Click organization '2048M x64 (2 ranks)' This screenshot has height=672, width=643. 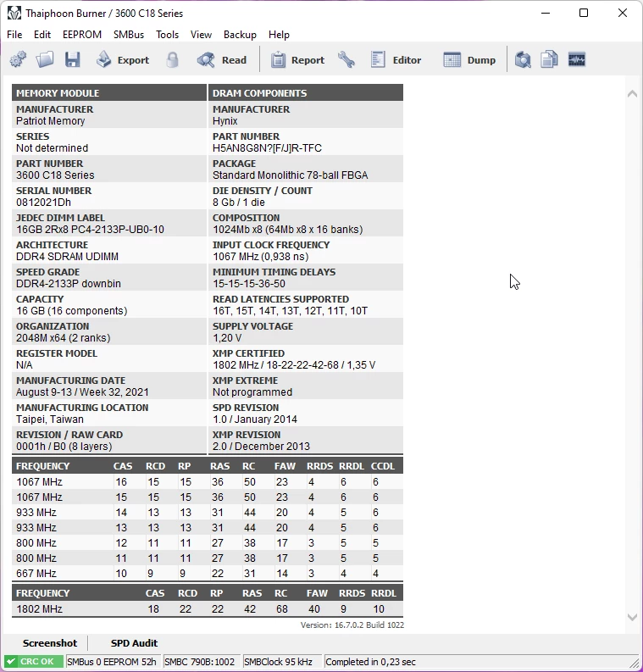click(x=63, y=338)
